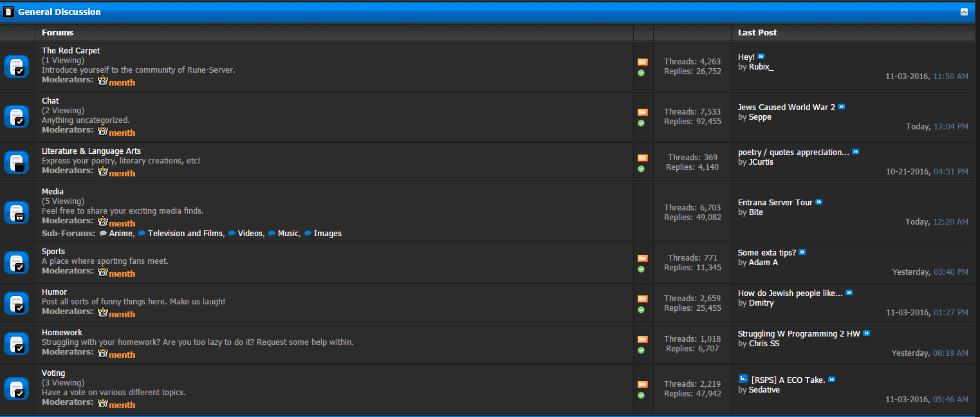Go to last post arrow beside poetry / quotes appreciation
The image size is (980, 417).
point(856,152)
